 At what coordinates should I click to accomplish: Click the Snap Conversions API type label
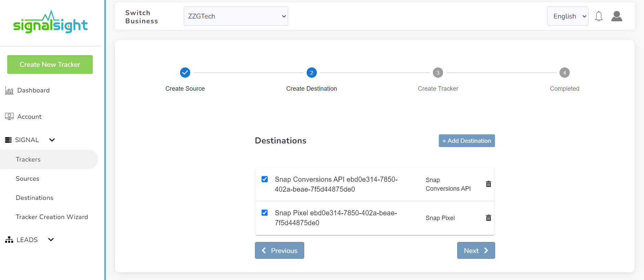point(448,184)
